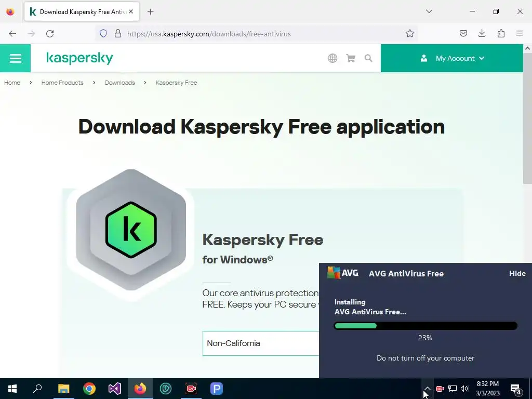This screenshot has width=532, height=399.
Task: Open the Kaspersky hamburger menu
Action: [x=15, y=58]
